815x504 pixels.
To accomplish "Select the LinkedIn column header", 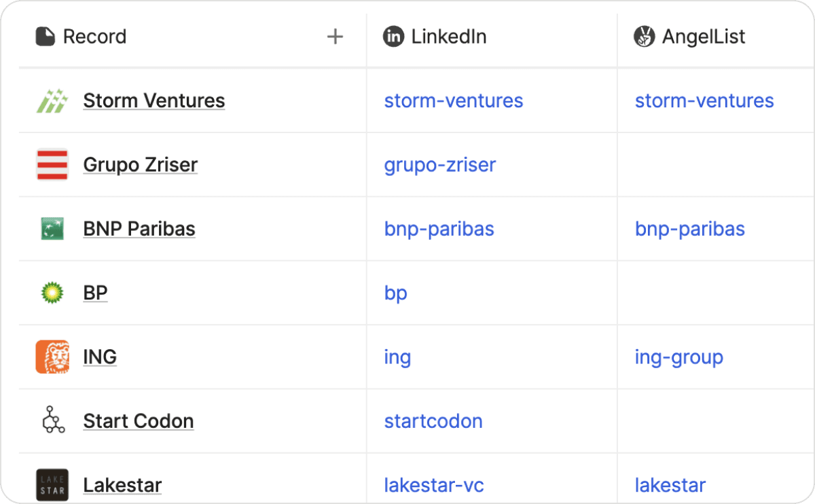I will (x=448, y=37).
